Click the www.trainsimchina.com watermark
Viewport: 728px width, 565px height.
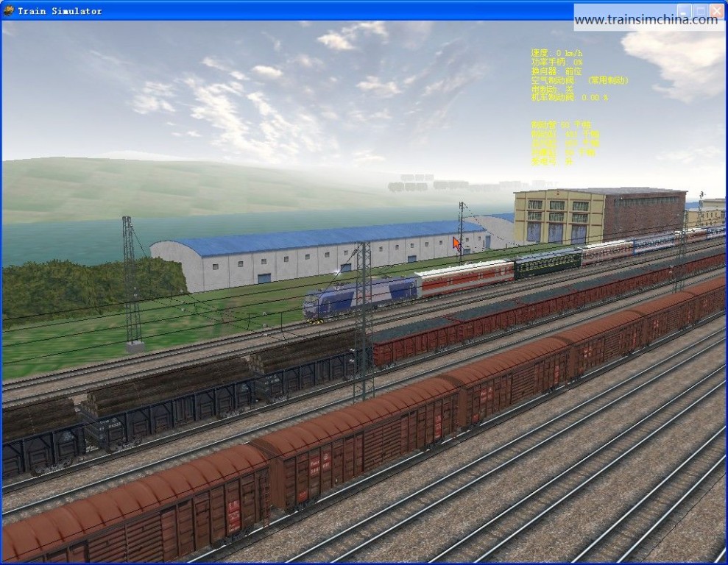646,20
